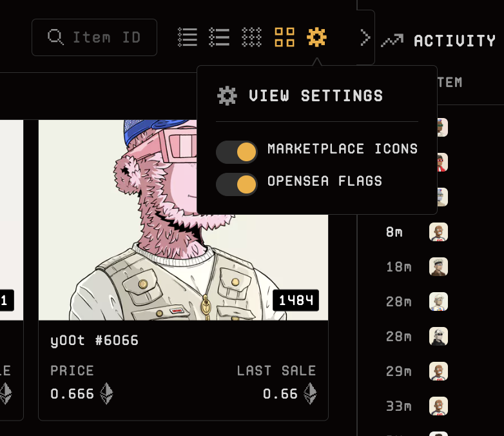The image size is (504, 436).
Task: Click the PRICE label on y00t #6066
Action: [x=72, y=371]
